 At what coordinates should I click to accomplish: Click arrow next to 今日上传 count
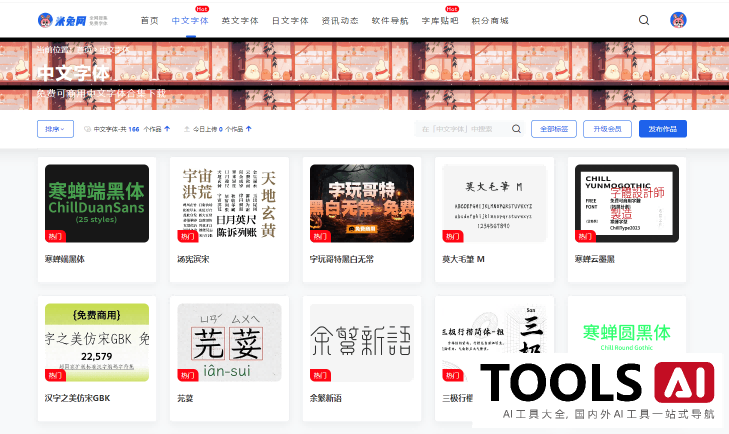click(249, 129)
